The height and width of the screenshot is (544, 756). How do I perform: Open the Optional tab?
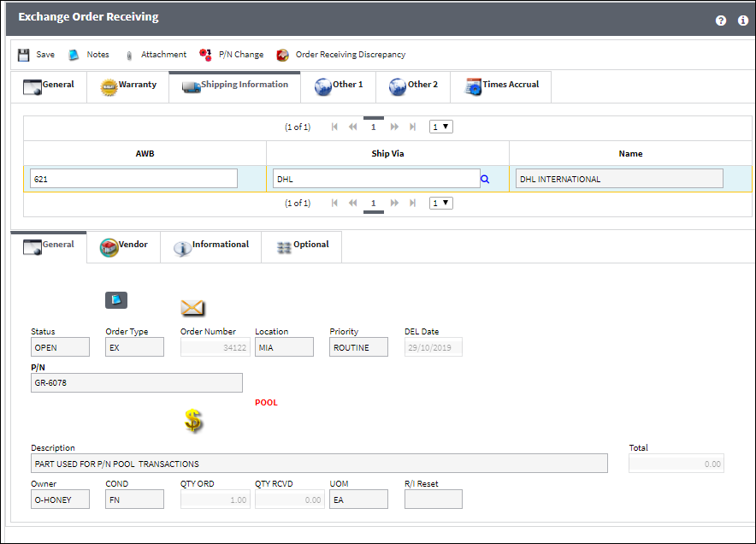coord(301,247)
